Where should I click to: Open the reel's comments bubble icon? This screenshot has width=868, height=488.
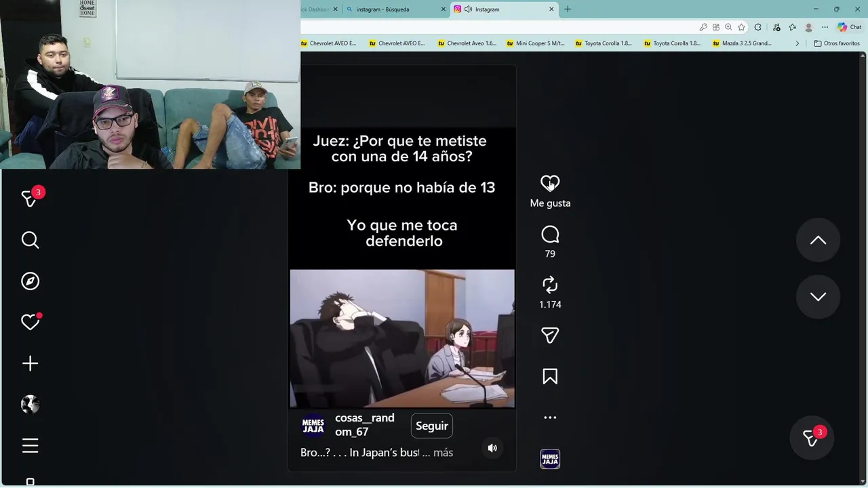click(550, 235)
